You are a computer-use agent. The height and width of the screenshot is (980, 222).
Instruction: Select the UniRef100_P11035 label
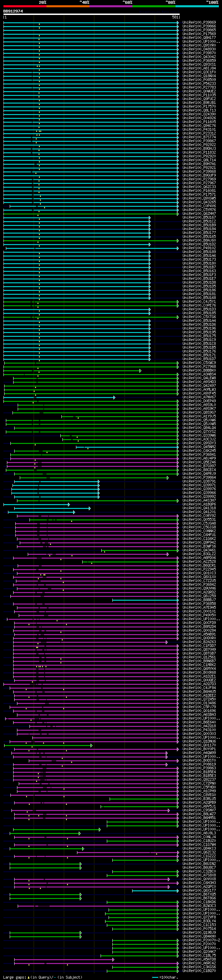[199, 95]
